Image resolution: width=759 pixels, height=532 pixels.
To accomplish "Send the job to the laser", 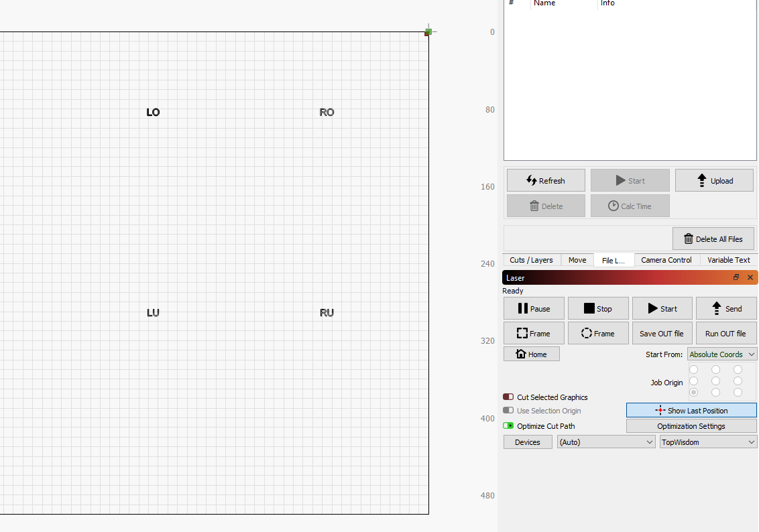I will [x=727, y=309].
